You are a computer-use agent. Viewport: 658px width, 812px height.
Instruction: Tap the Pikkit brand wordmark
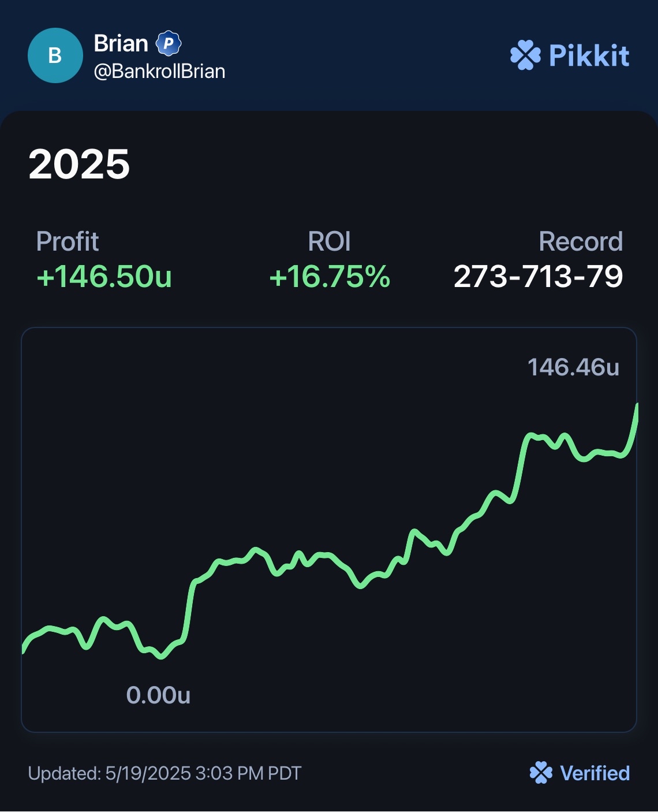click(589, 55)
